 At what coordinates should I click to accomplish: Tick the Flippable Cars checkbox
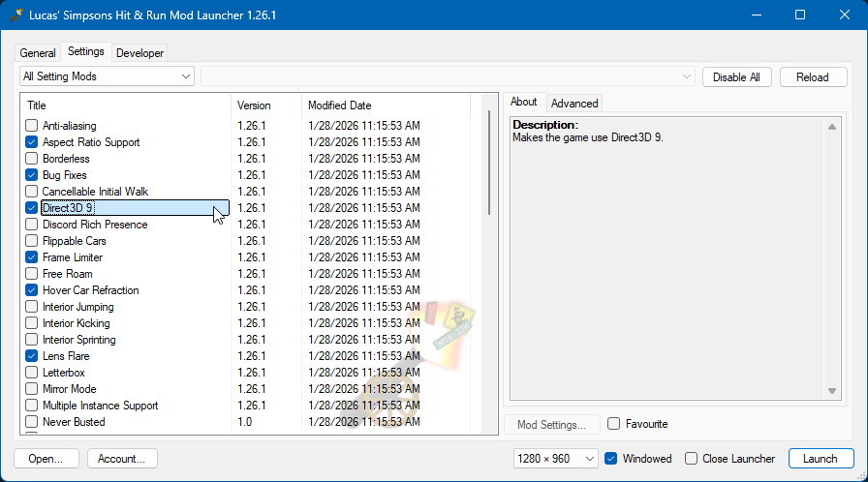32,241
